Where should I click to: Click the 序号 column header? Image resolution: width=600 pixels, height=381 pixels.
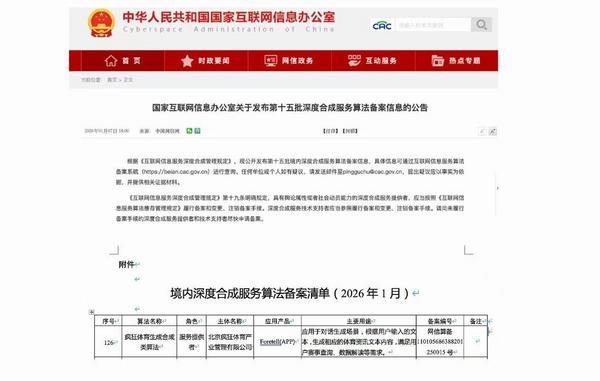(x=108, y=321)
